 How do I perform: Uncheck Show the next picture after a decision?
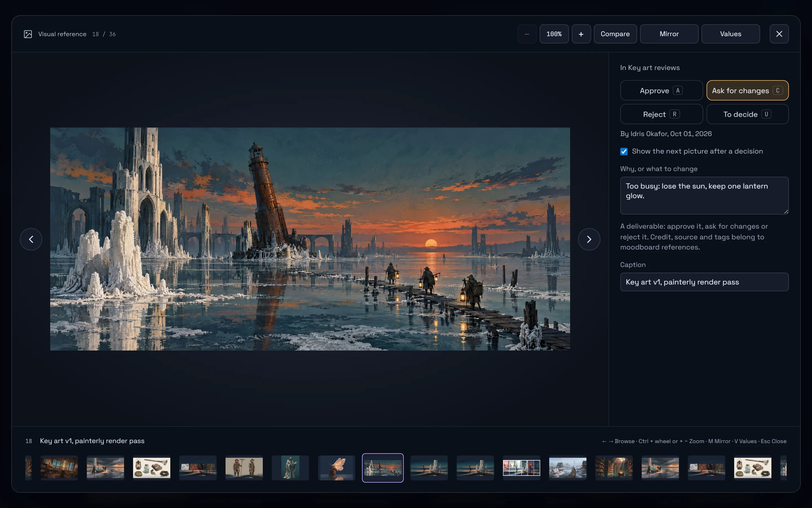click(624, 152)
